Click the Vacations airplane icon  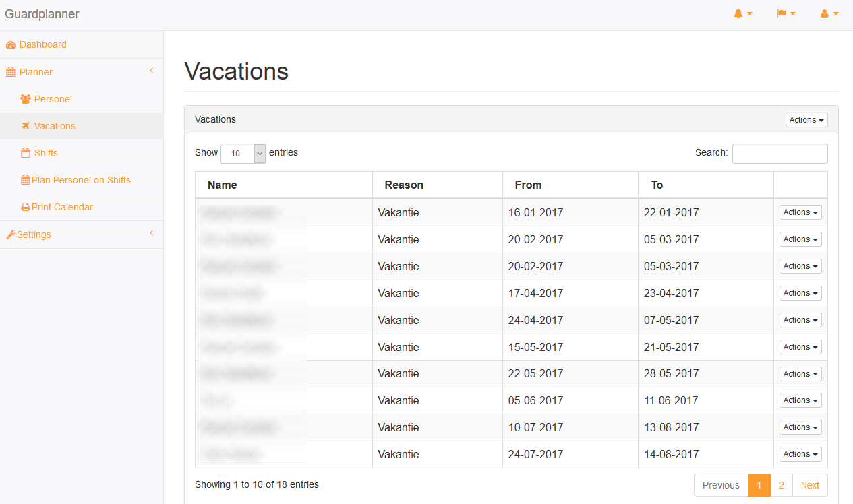click(x=26, y=126)
